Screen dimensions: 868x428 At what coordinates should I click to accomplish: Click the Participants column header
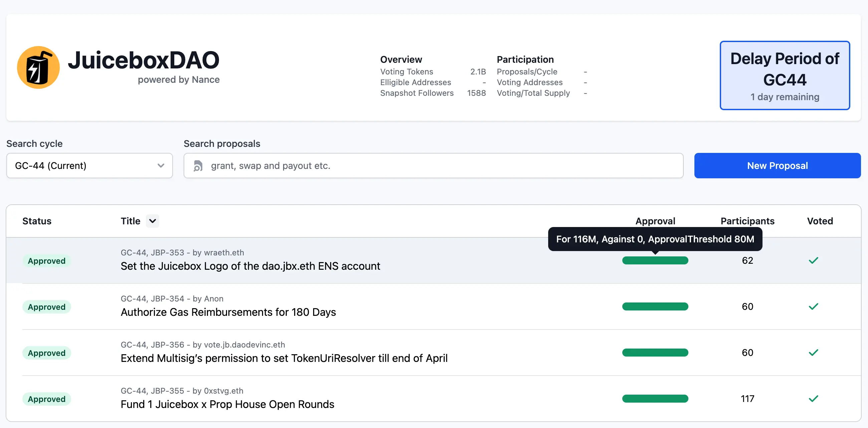747,221
